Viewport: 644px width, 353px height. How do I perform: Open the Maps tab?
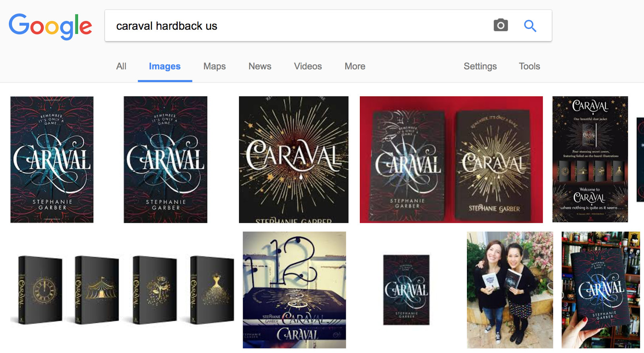pos(215,66)
